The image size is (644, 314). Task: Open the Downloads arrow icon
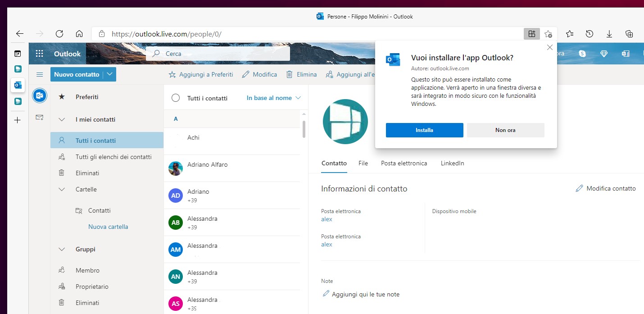pyautogui.click(x=609, y=34)
